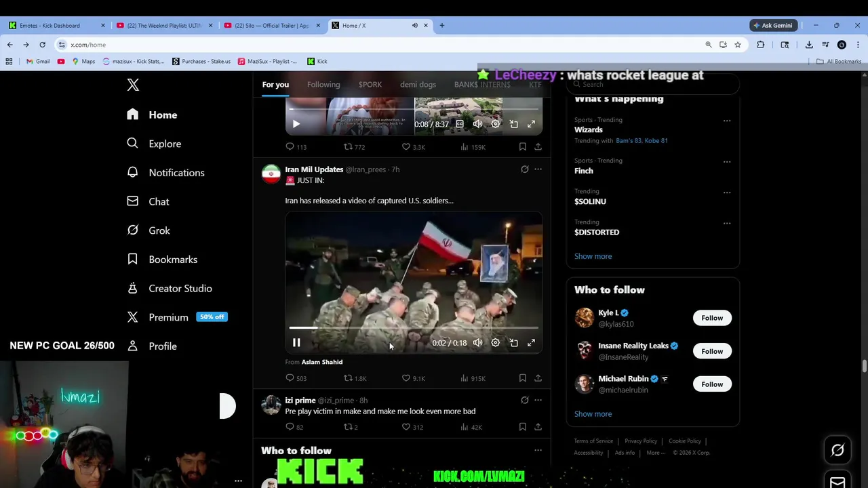This screenshot has width=868, height=488.
Task: Toggle captions on the top video
Action: click(460, 124)
